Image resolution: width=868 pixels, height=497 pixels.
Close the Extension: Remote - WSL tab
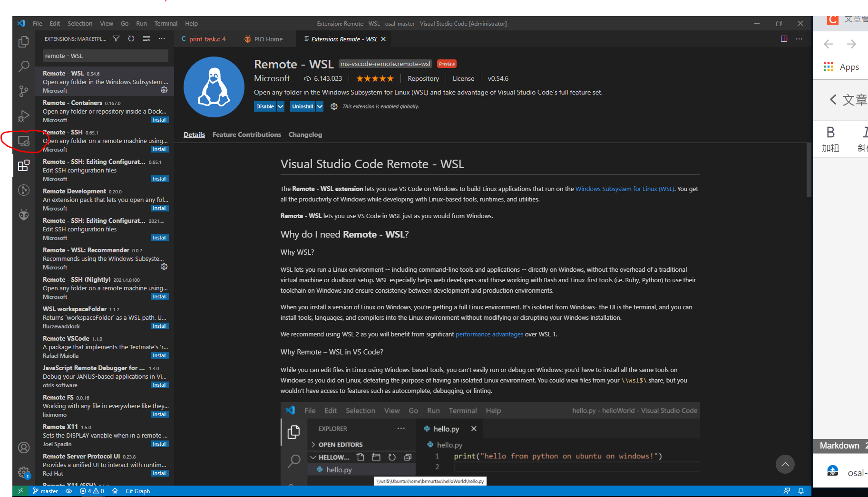[x=383, y=39]
